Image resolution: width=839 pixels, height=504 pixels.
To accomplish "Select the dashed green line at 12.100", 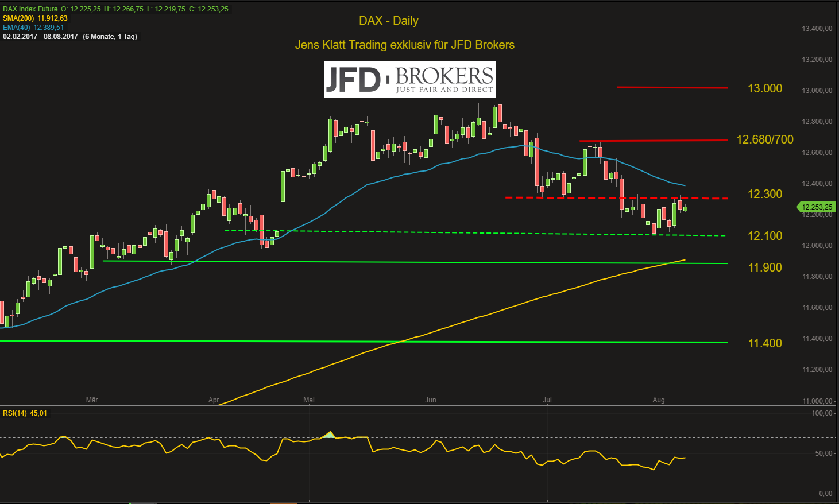I will click(475, 233).
